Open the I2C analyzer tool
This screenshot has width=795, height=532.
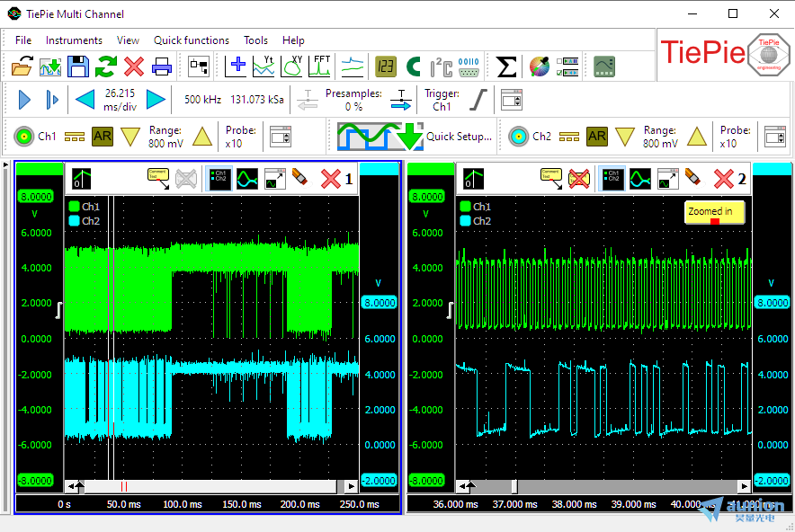click(x=441, y=66)
